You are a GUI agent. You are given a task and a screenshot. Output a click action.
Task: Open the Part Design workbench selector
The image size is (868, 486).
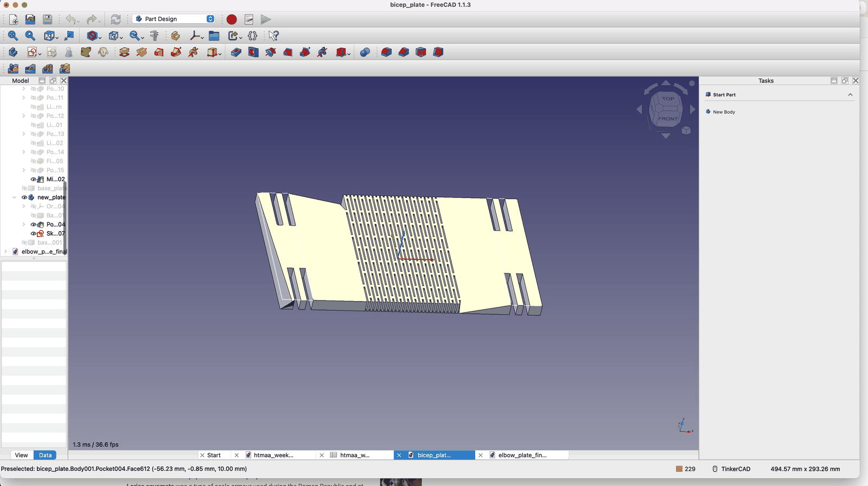pos(174,19)
